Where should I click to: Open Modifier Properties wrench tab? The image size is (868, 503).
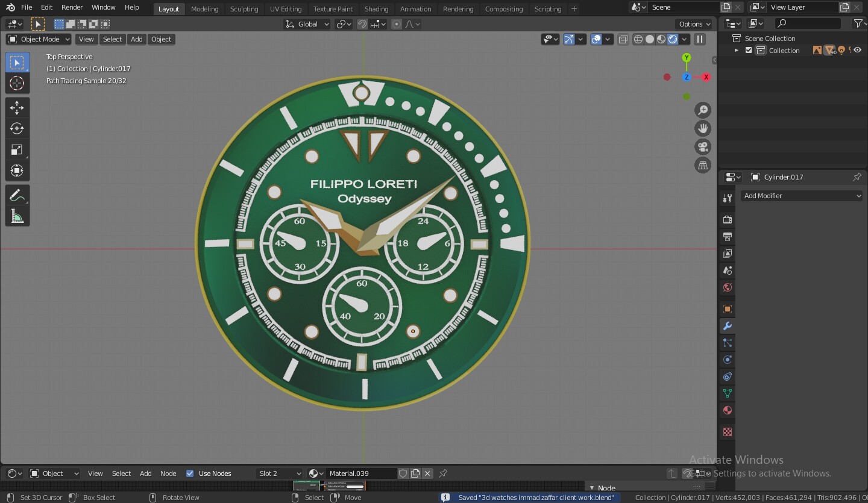pyautogui.click(x=728, y=326)
